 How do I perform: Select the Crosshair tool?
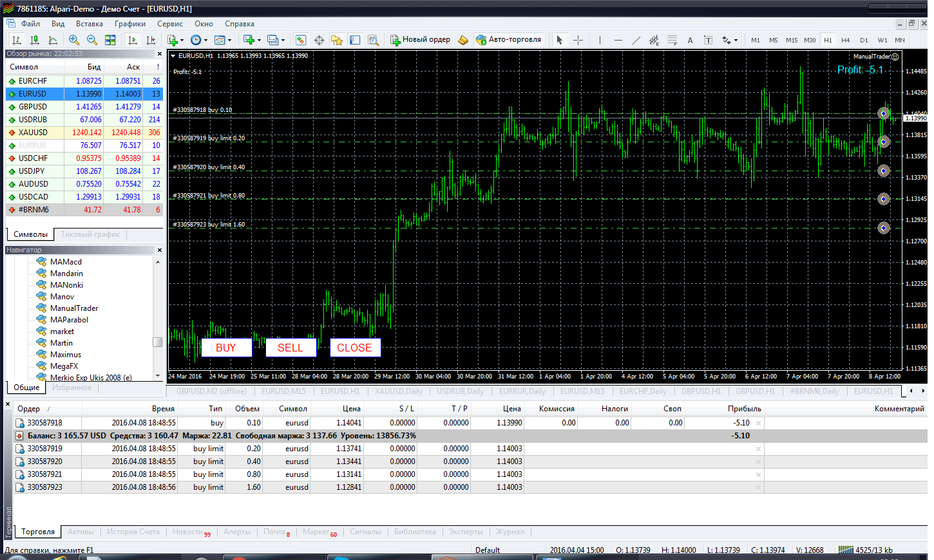(x=578, y=40)
